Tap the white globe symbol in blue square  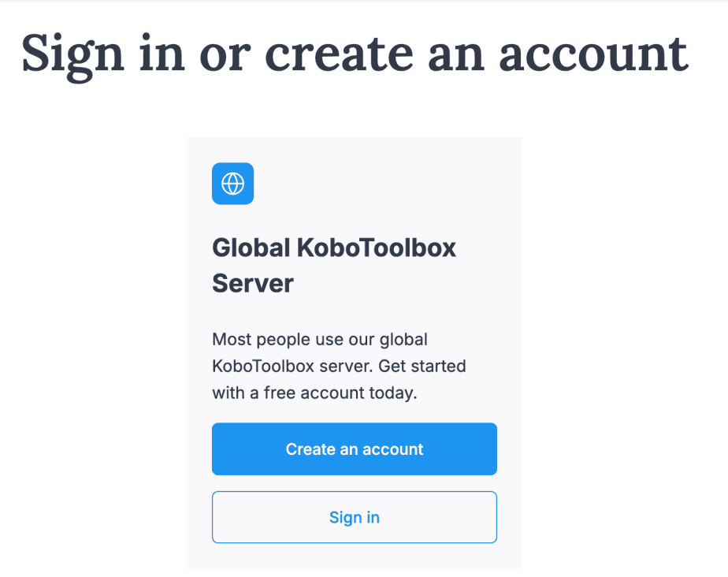coord(232,184)
